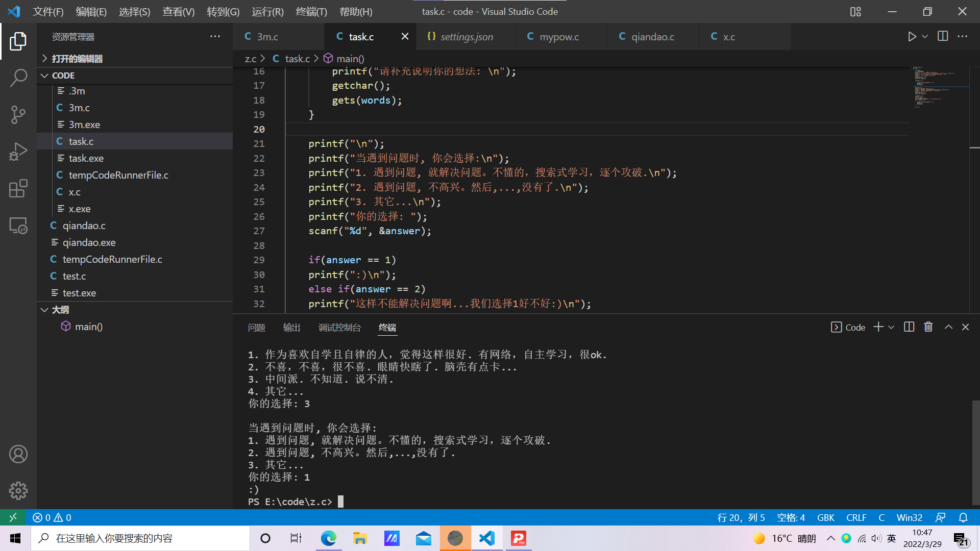Open Run and Debug view
The height and width of the screenshot is (551, 980).
[x=18, y=152]
